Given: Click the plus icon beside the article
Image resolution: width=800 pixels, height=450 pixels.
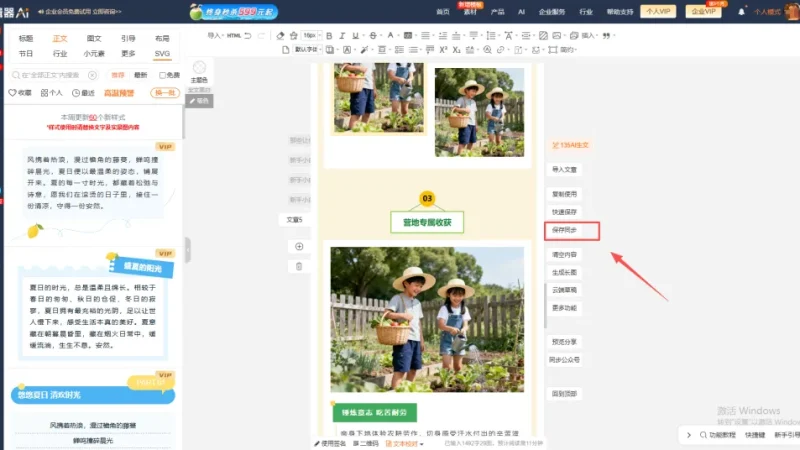Looking at the screenshot, I should coord(299,246).
